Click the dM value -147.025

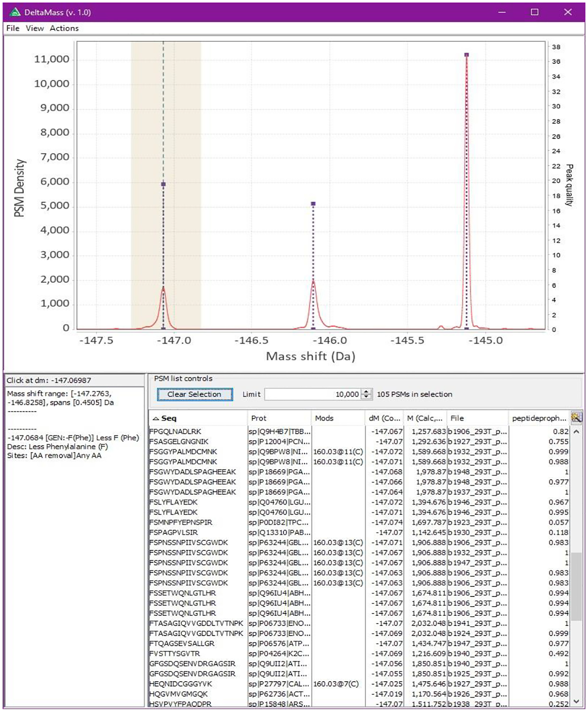(x=387, y=684)
